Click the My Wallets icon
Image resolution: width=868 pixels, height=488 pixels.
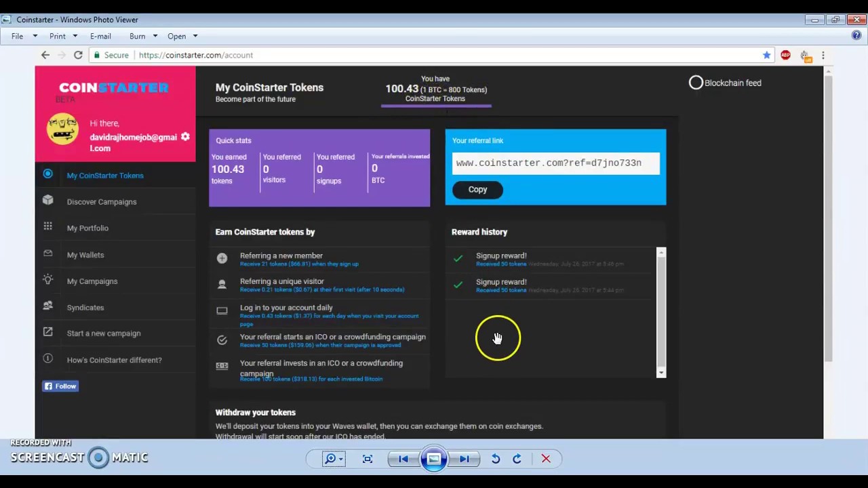pos(47,253)
